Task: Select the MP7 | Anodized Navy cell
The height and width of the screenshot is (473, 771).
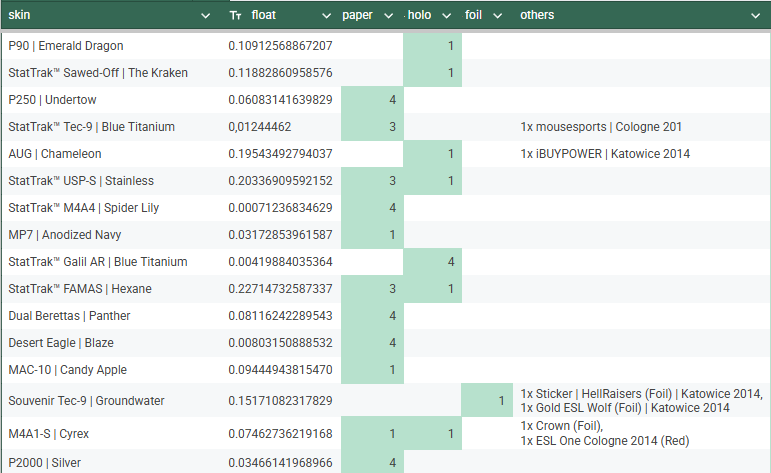Action: point(113,235)
